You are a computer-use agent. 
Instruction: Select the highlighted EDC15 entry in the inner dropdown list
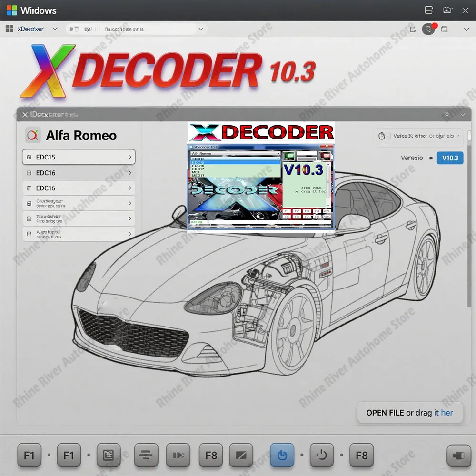[x=235, y=162]
